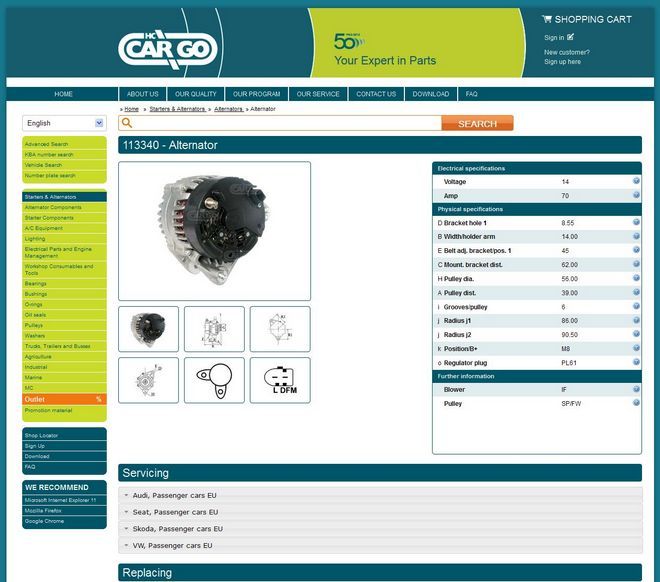
Task: Click the sign in pencil icon
Action: click(x=571, y=37)
